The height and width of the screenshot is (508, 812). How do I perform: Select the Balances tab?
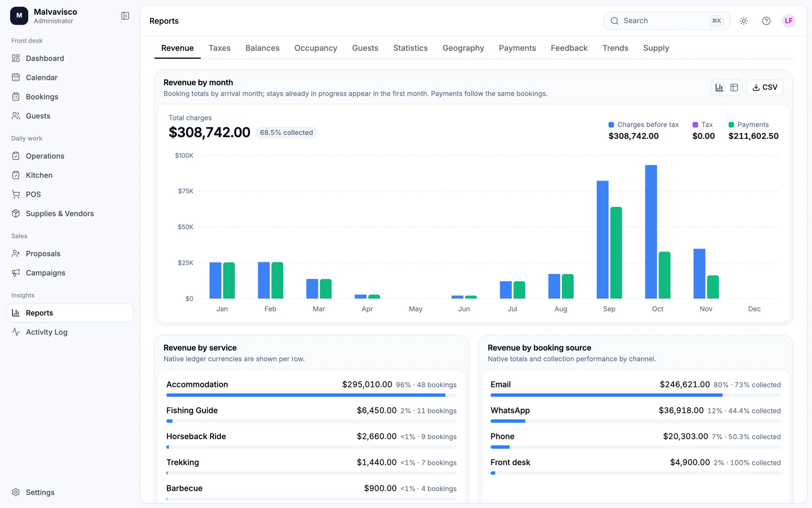coord(262,48)
